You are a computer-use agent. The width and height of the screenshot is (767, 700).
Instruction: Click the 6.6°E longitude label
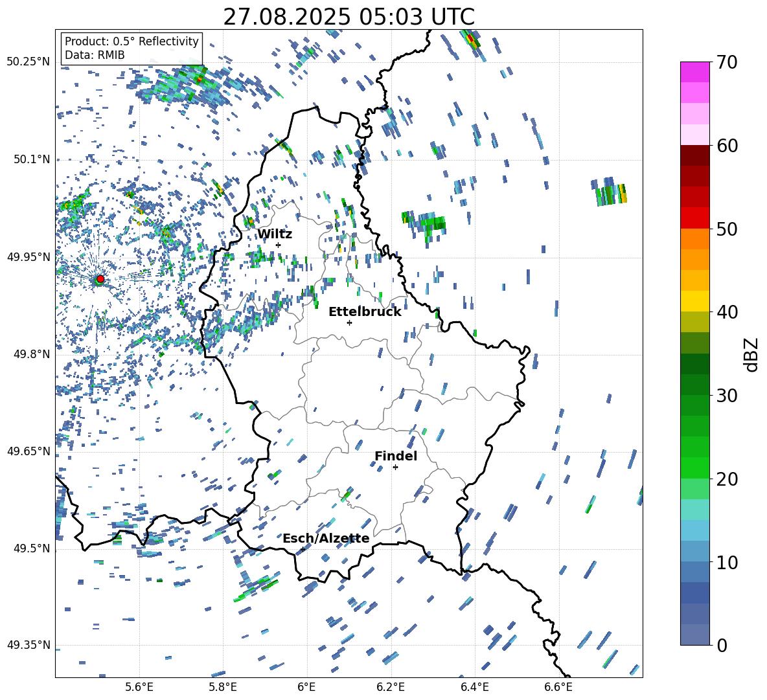point(558,687)
